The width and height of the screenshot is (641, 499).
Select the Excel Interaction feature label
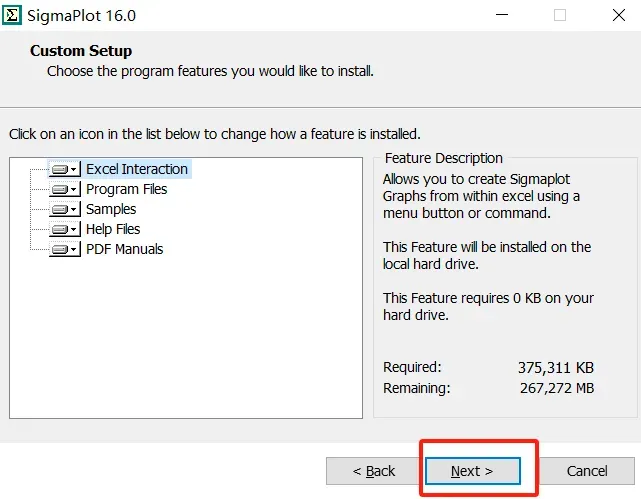click(x=137, y=169)
